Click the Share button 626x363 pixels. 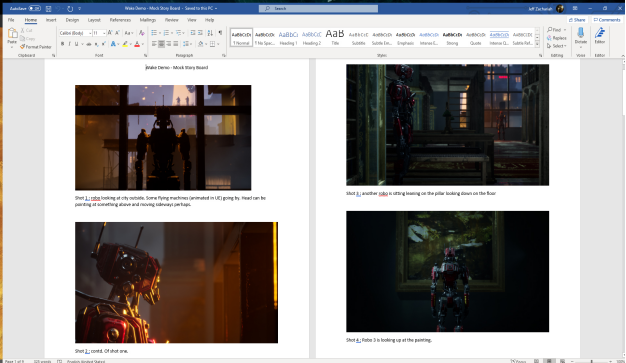[577, 20]
